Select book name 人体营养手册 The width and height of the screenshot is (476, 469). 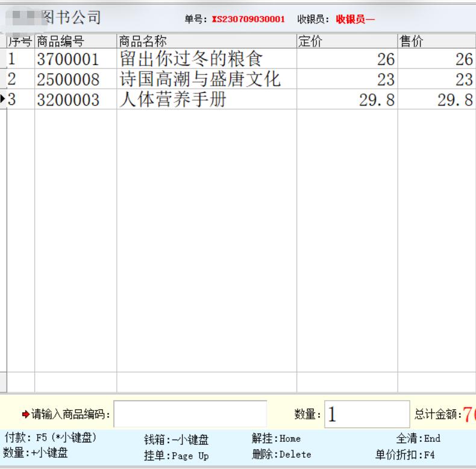(x=173, y=99)
